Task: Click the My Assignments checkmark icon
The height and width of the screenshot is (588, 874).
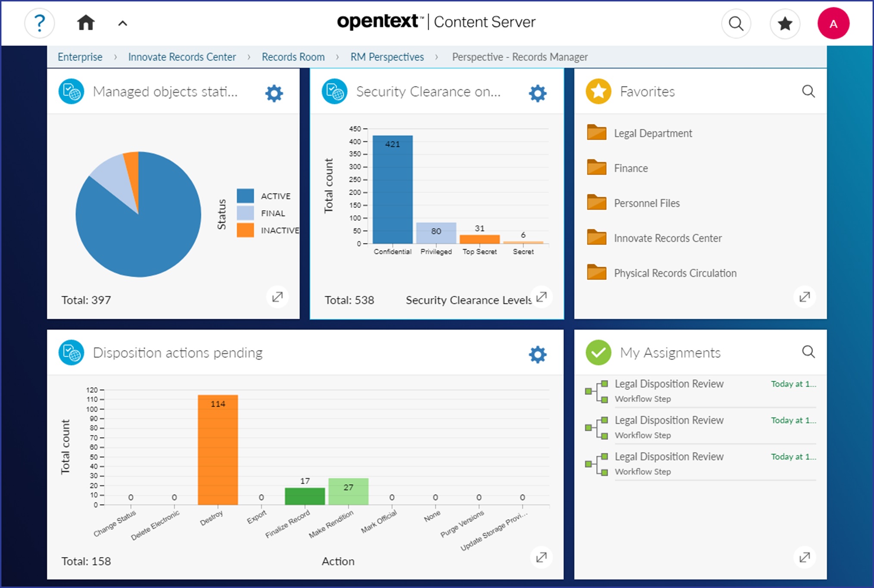Action: pyautogui.click(x=598, y=352)
